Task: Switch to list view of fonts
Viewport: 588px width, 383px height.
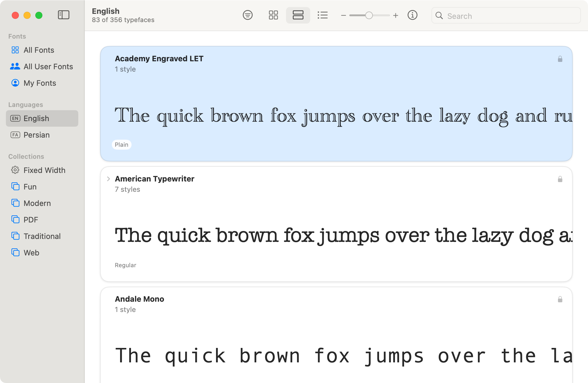Action: point(323,15)
